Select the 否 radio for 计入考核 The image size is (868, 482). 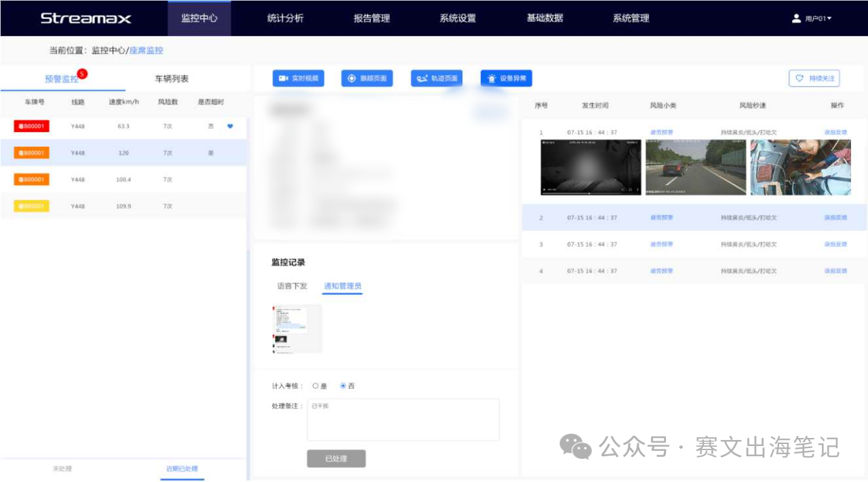(x=343, y=386)
